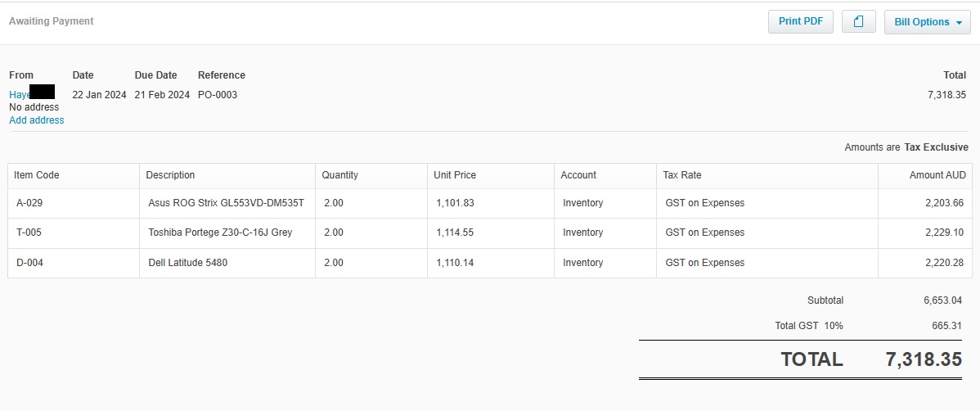Screen dimensions: 980x411
Task: Select the PO-0003 reference text
Action: click(218, 95)
